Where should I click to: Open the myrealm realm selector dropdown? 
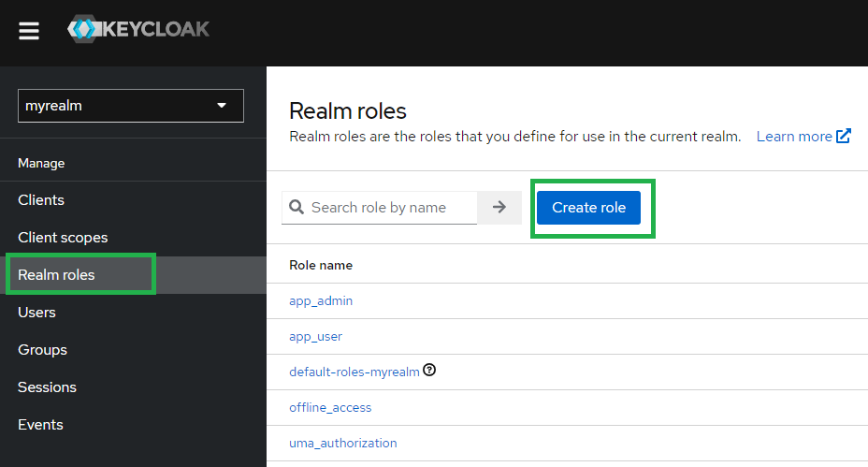131,106
